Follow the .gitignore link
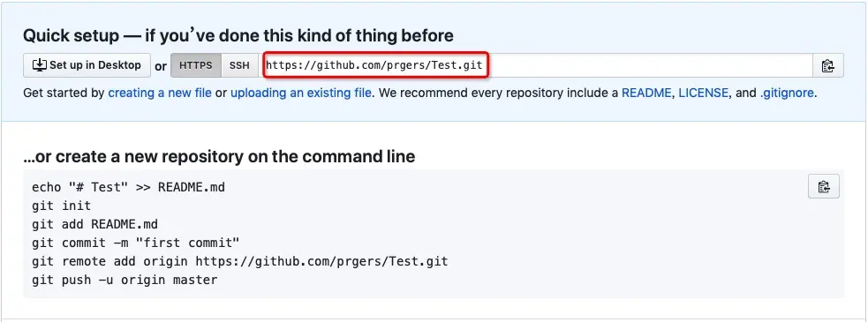 coord(787,93)
